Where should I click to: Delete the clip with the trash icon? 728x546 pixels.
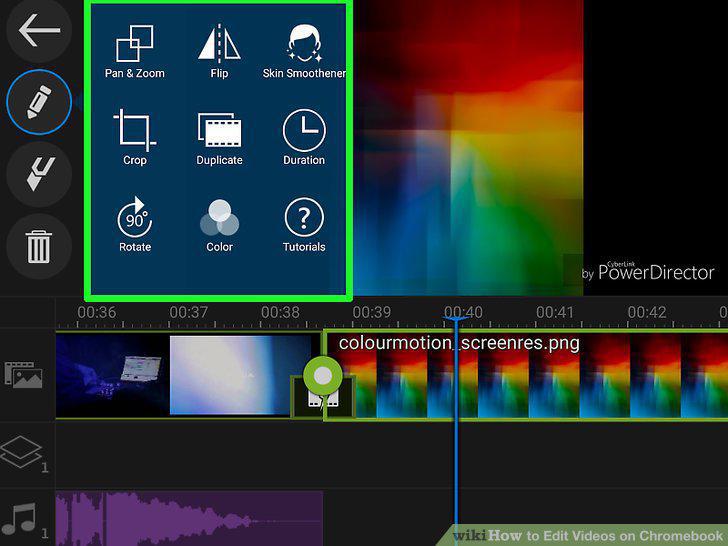[39, 247]
